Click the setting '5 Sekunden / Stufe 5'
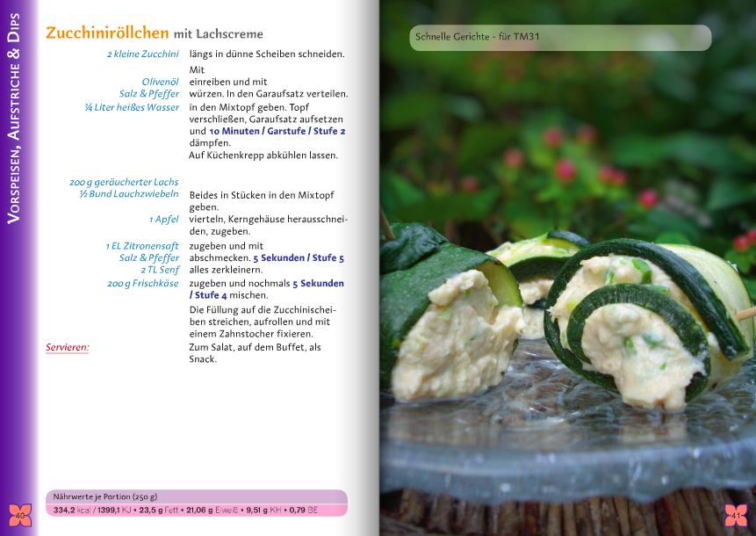Screen dimensions: 756x536 (299, 258)
